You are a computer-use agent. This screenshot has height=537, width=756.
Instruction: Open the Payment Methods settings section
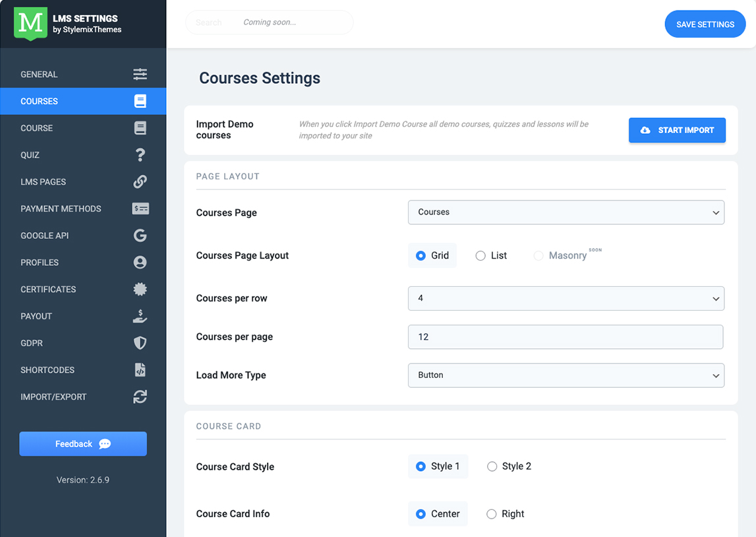61,208
